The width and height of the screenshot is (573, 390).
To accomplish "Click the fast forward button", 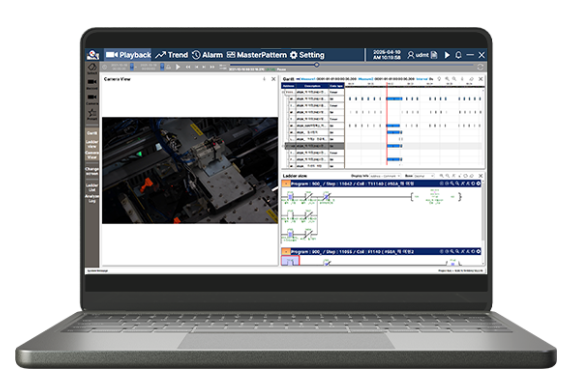I will pos(212,67).
